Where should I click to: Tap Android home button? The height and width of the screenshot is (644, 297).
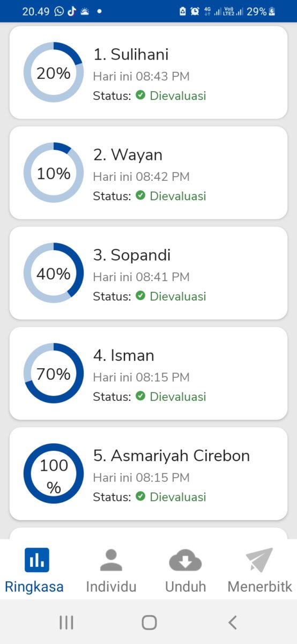coord(149,623)
